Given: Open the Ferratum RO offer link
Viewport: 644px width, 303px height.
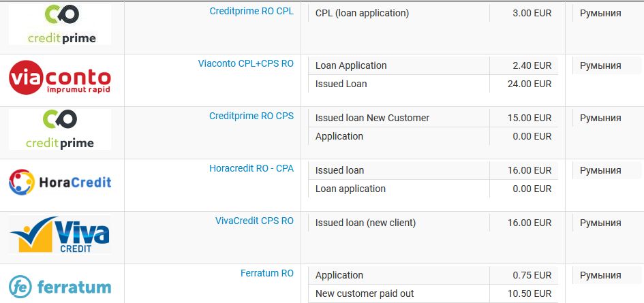Looking at the screenshot, I should [x=267, y=273].
